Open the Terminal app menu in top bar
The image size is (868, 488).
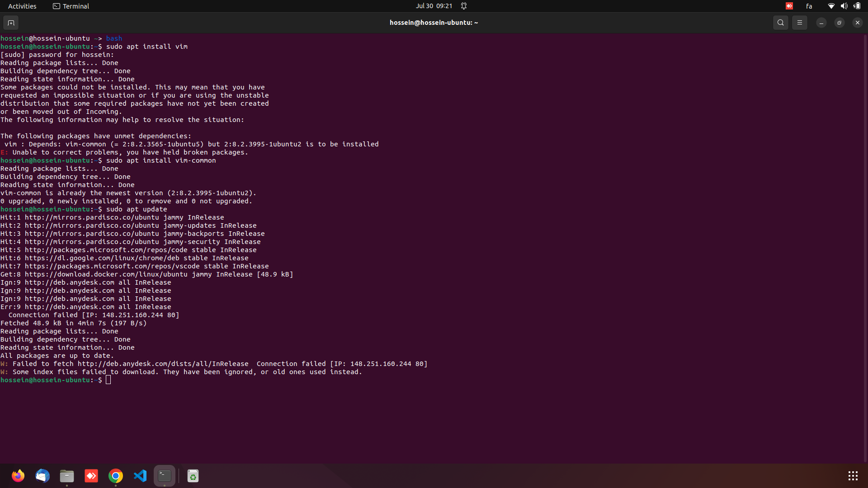tap(71, 6)
